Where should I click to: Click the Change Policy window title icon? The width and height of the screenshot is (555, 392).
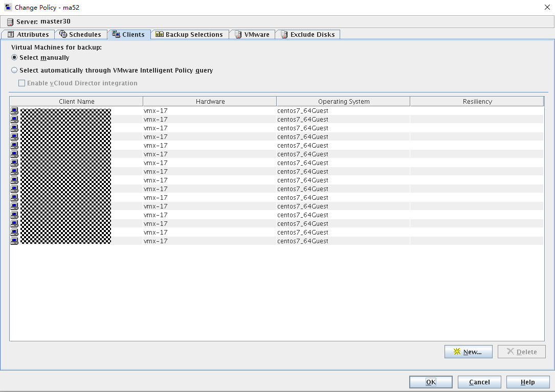[8, 8]
